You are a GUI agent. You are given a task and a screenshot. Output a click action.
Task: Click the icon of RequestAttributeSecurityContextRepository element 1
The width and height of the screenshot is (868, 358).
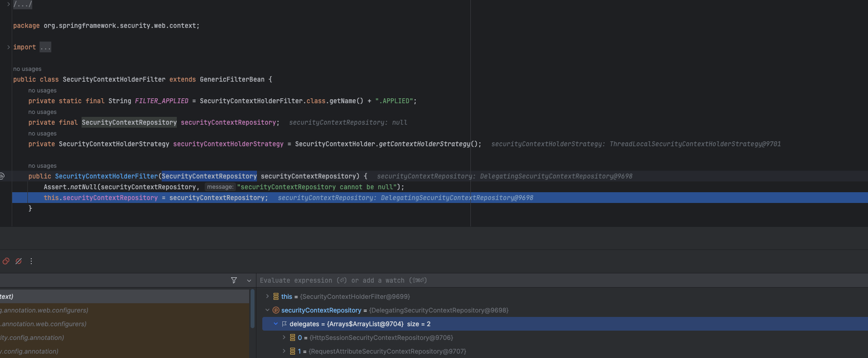[293, 351]
